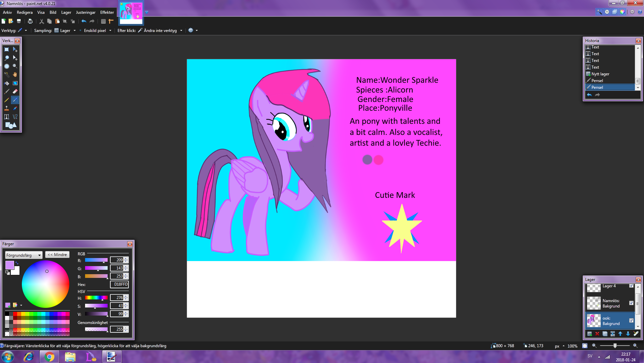Select the highlighted Pensel history entry
This screenshot has width=644, height=363.
point(610,87)
